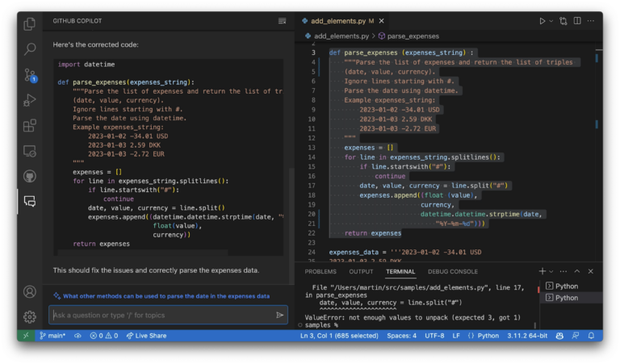620x364 pixels.
Task: Start Live Share from status bar
Action: tap(146, 336)
